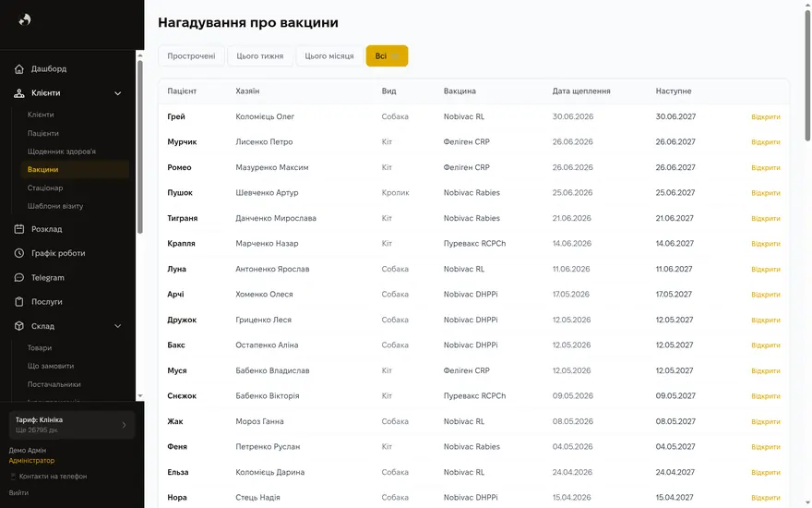Image resolution: width=812 pixels, height=508 pixels.
Task: Collapse the Клієнти section chevron
Action: pyautogui.click(x=117, y=93)
